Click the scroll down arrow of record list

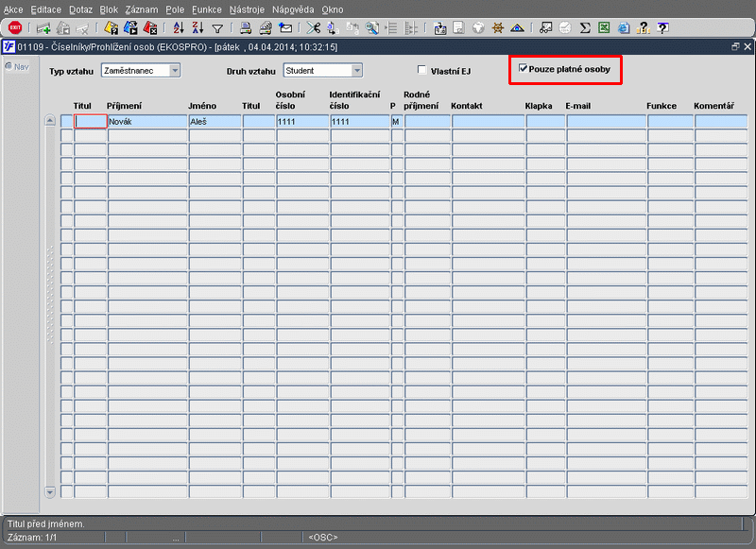50,492
